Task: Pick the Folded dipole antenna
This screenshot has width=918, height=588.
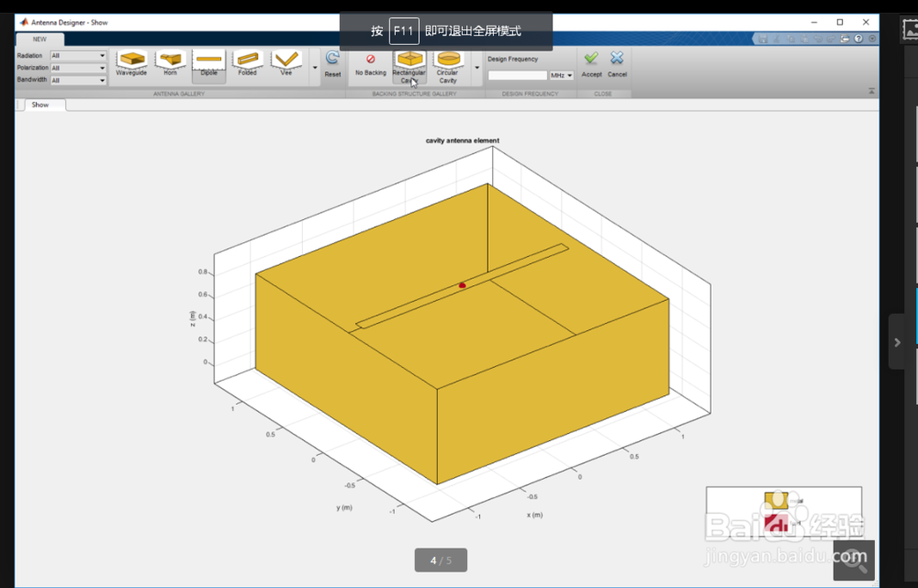Action: pos(248,63)
